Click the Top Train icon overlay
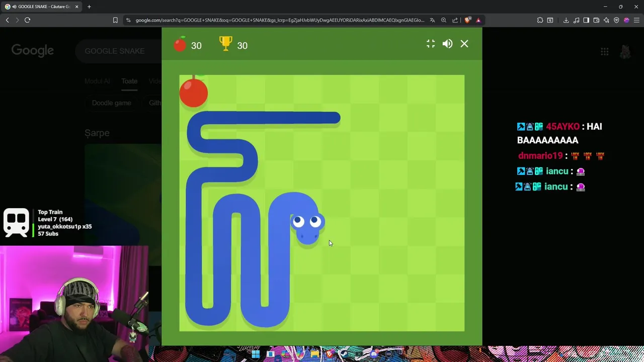The image size is (644, 362). pos(17,222)
